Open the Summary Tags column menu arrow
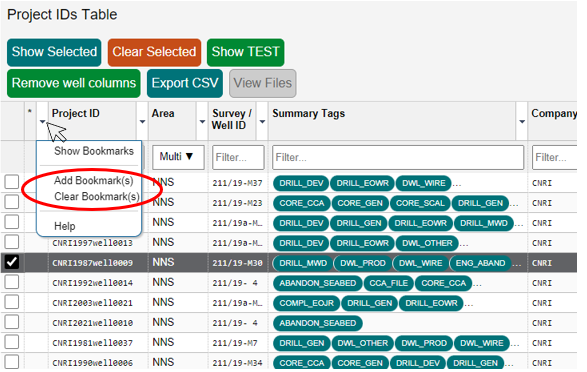The width and height of the screenshot is (587, 372). (522, 122)
